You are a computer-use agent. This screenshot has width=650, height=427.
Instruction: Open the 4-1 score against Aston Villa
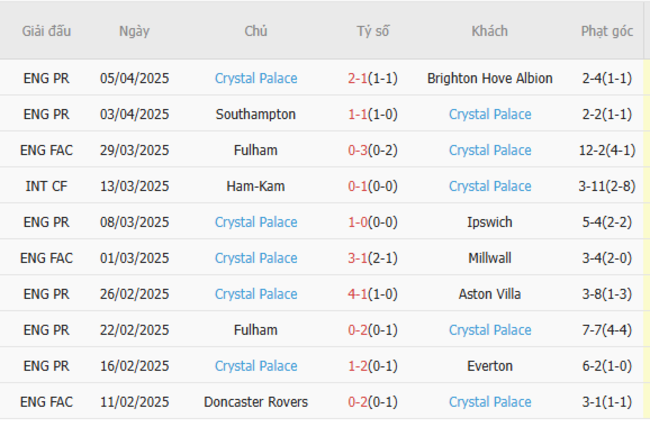pyautogui.click(x=358, y=294)
